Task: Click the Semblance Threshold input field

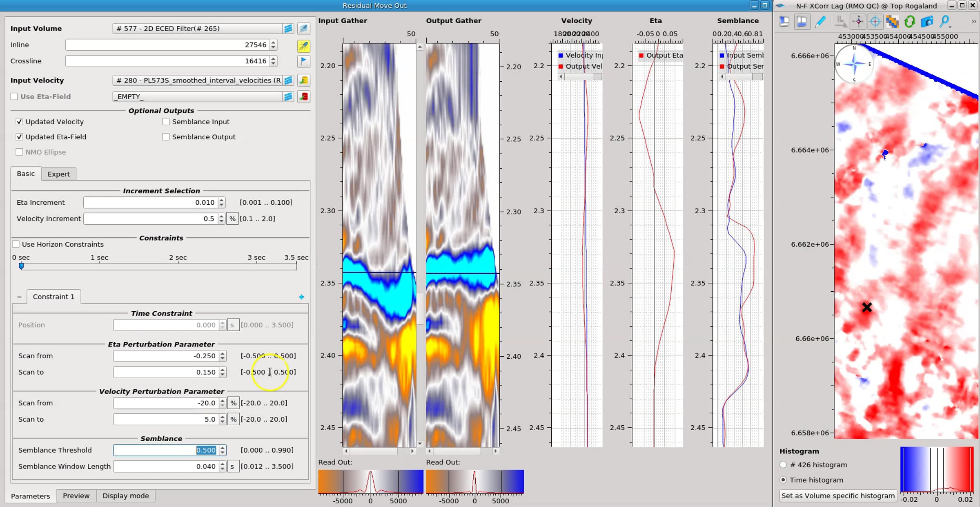Action: [x=166, y=450]
